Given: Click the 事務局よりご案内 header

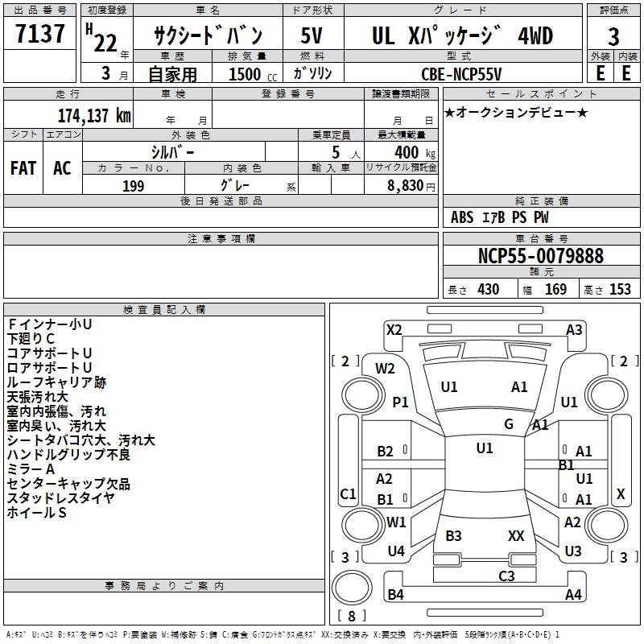Looking at the screenshot, I should [164, 586].
